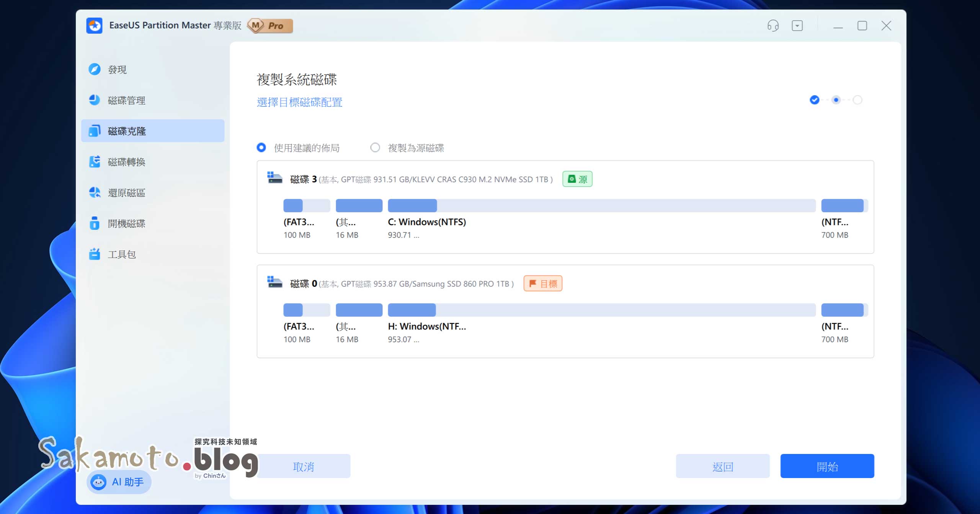Image resolution: width=980 pixels, height=514 pixels.
Task: Select the C: Windows(NTFS) partition bar
Action: coord(412,205)
